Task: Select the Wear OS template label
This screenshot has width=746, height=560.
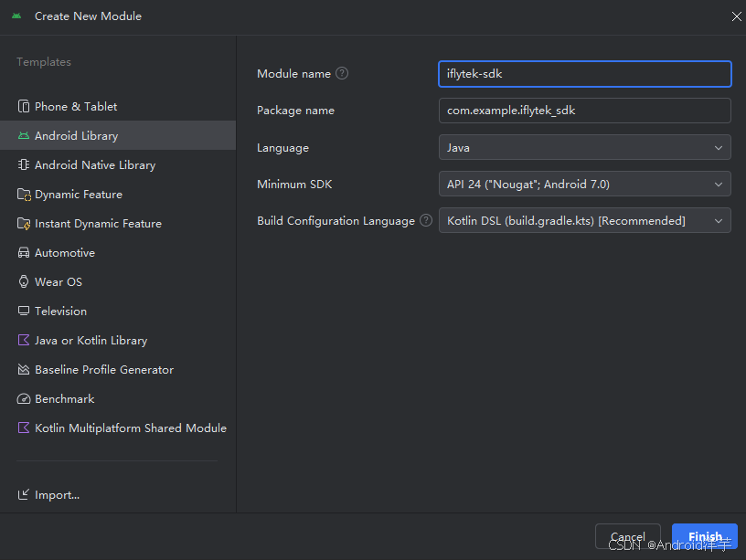Action: click(59, 282)
